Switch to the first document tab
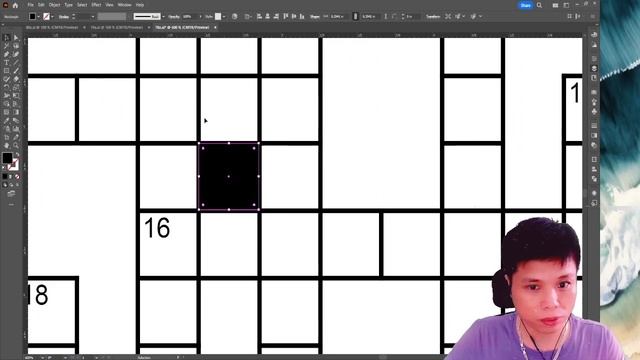Screen dimensions: 640x360 tap(52, 27)
